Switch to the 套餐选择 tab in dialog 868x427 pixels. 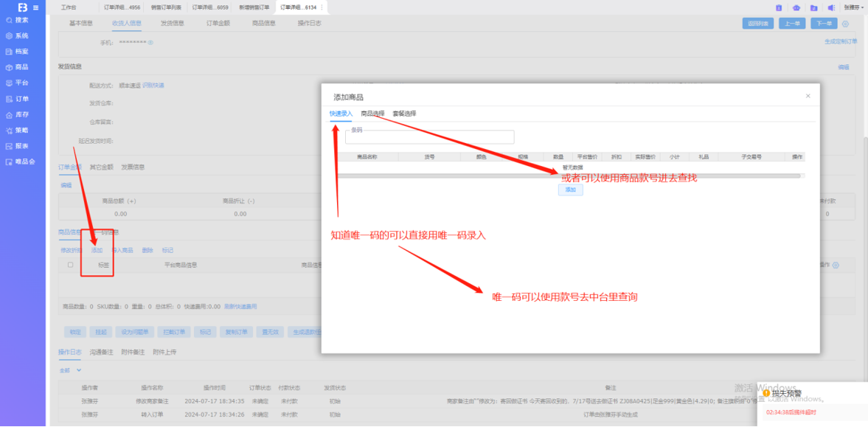click(404, 114)
